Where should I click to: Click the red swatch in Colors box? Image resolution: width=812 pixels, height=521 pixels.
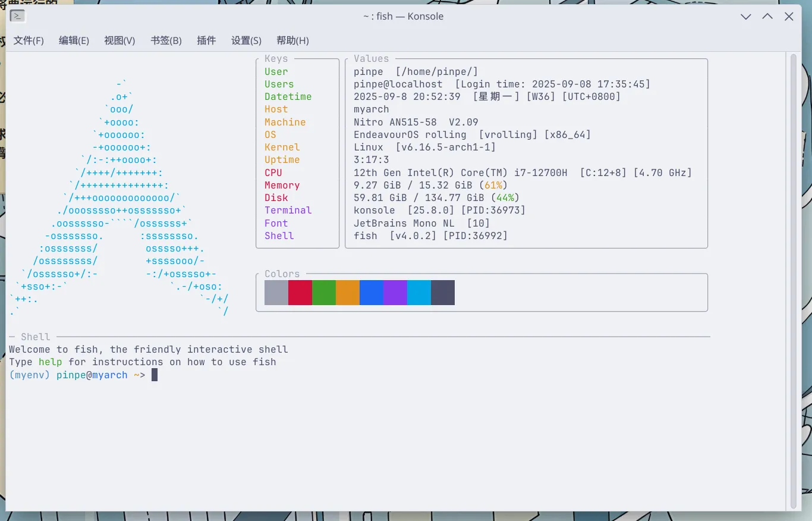tap(300, 293)
